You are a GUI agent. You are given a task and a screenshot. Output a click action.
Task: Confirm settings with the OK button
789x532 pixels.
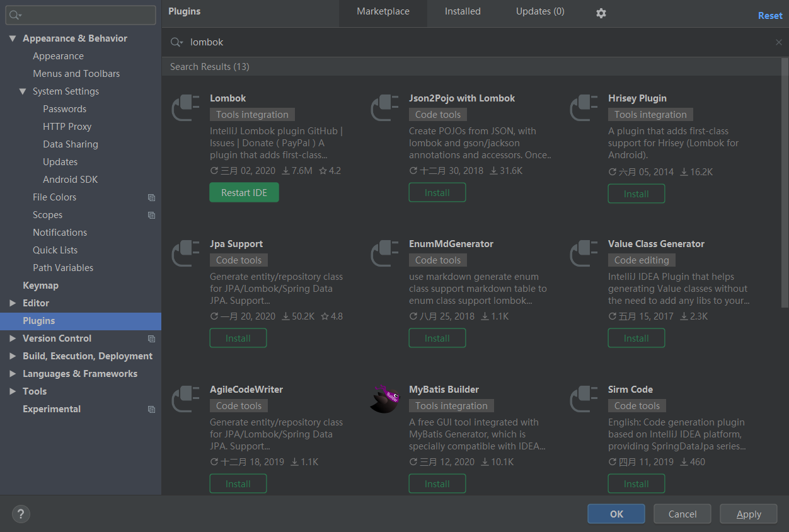click(x=616, y=514)
